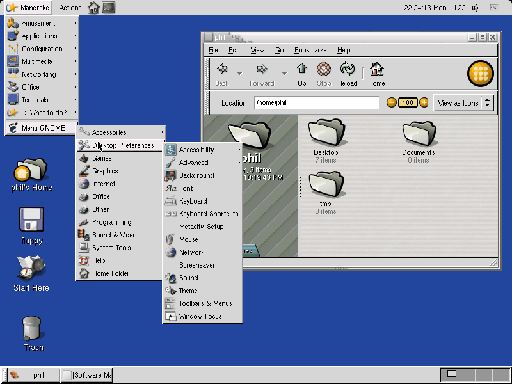Select the tmp folder icon
The height and width of the screenshot is (384, 512).
point(326,184)
